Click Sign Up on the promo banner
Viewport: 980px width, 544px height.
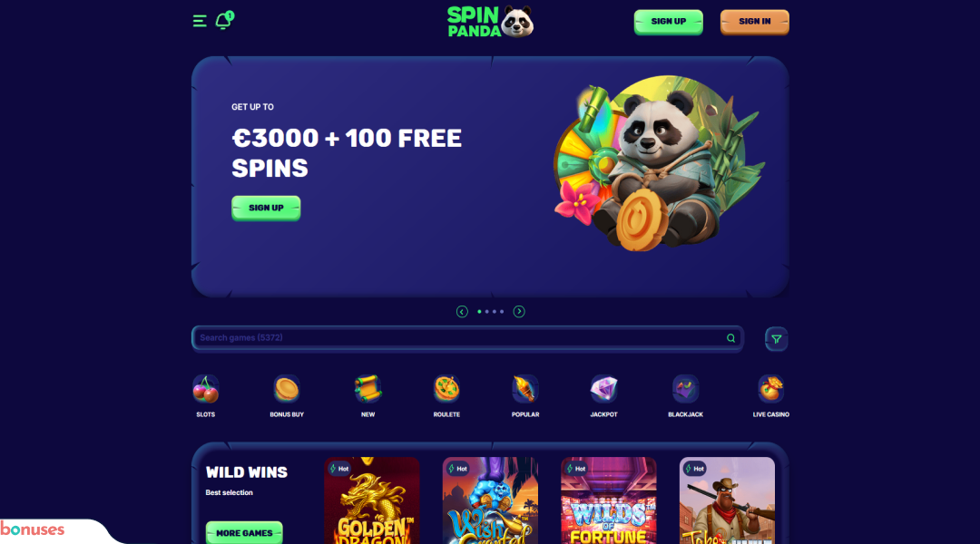[x=266, y=208]
